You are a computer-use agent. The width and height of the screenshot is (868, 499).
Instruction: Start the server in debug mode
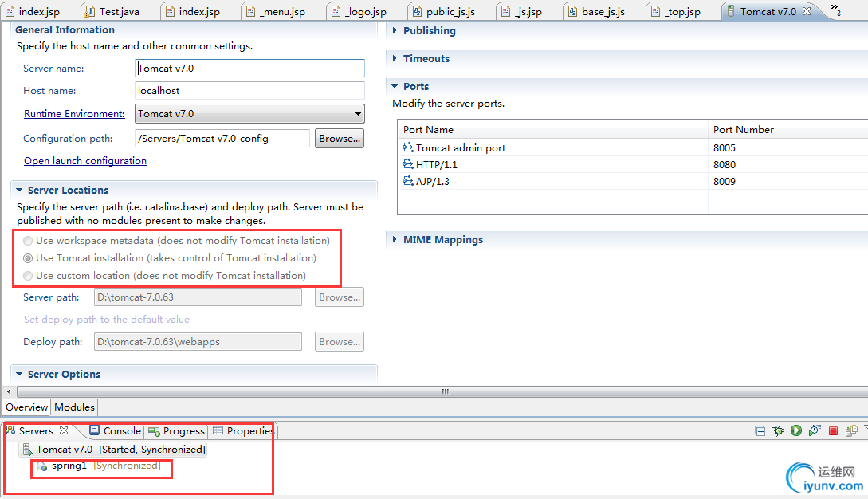tap(778, 431)
